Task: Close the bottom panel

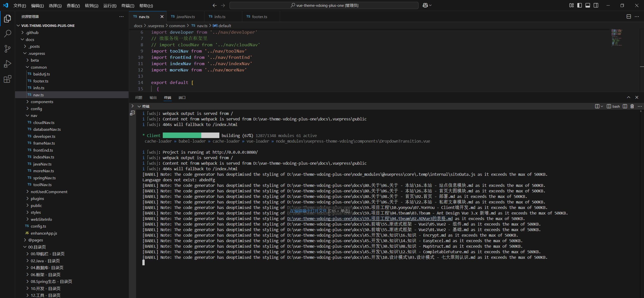Action: [x=637, y=97]
